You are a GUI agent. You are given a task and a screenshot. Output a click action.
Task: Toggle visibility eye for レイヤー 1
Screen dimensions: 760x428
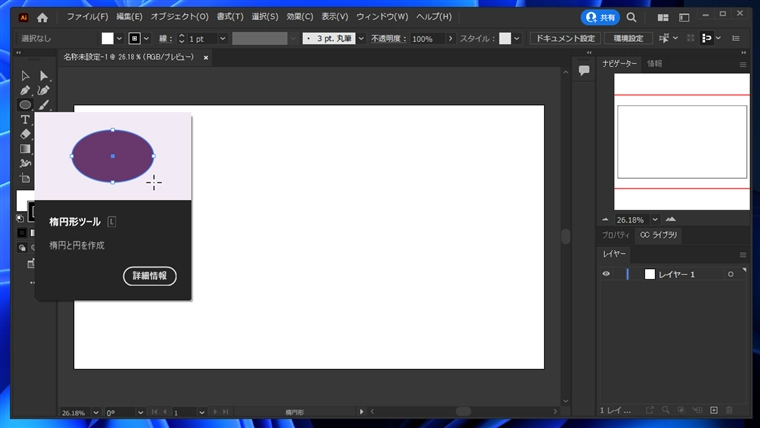pos(606,274)
